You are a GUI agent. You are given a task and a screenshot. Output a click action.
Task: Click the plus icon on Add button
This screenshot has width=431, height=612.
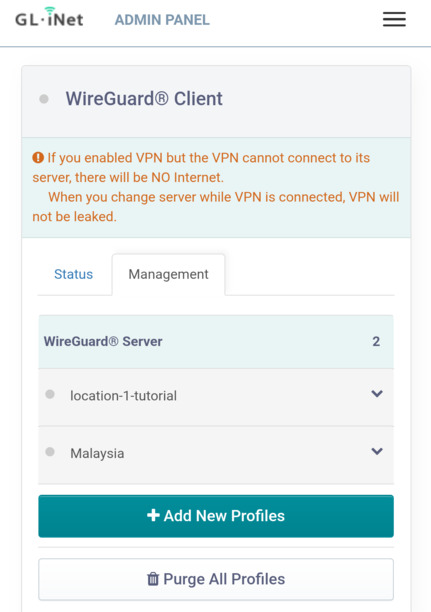(153, 515)
